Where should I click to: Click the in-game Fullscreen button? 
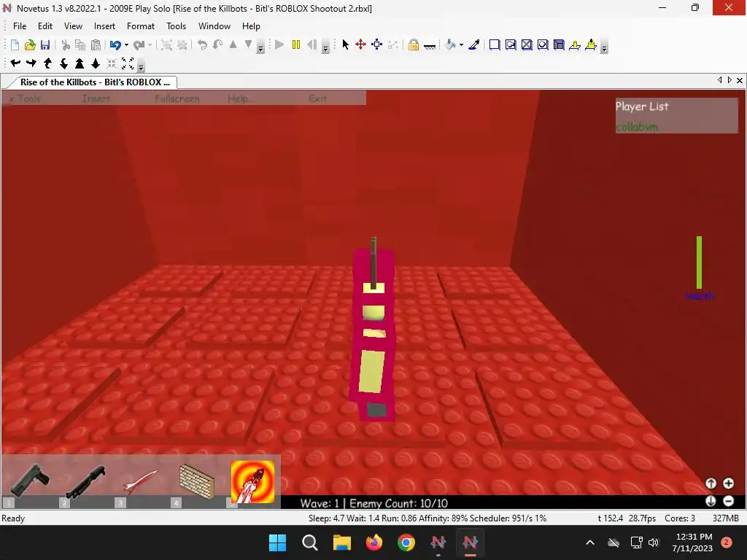tap(177, 98)
